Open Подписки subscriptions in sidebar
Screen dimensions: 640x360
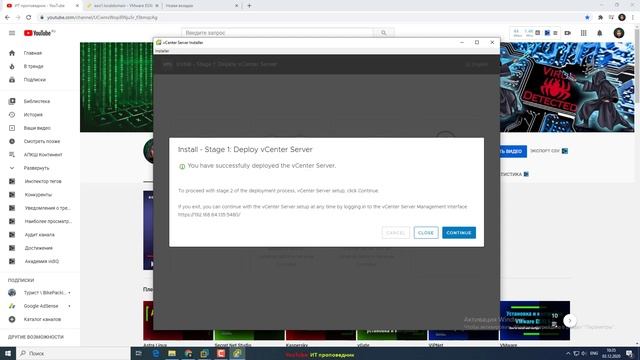click(x=35, y=80)
